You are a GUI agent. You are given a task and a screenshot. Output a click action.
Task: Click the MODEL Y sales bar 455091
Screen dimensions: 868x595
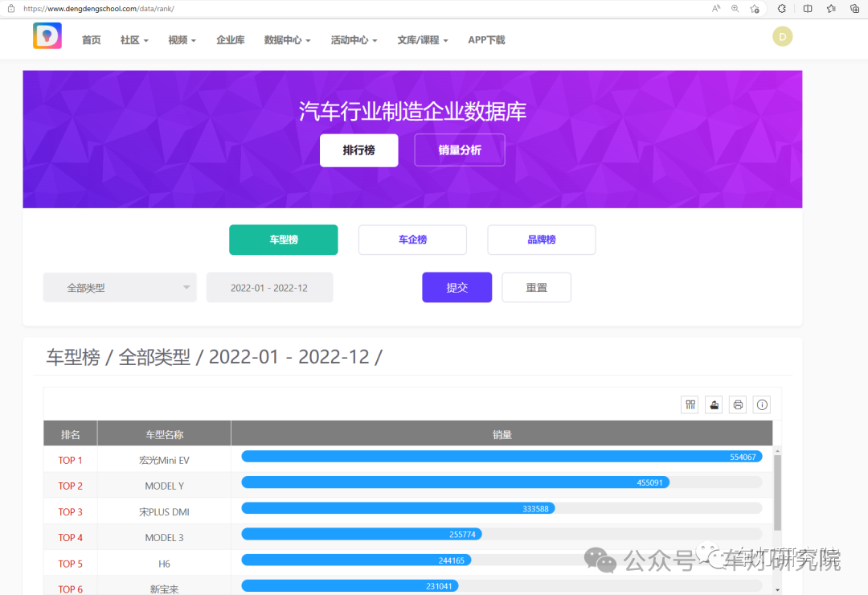[455, 482]
